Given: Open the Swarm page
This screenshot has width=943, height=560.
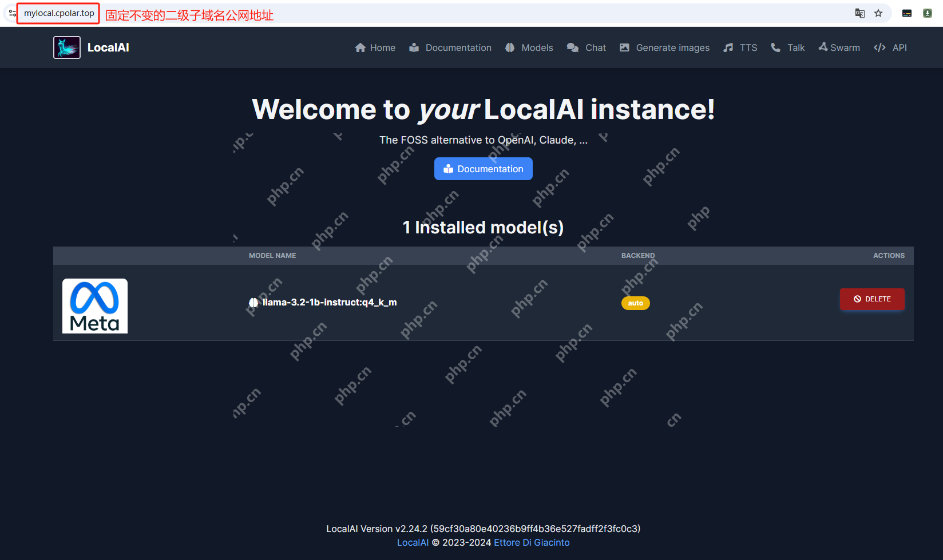Looking at the screenshot, I should [x=839, y=47].
